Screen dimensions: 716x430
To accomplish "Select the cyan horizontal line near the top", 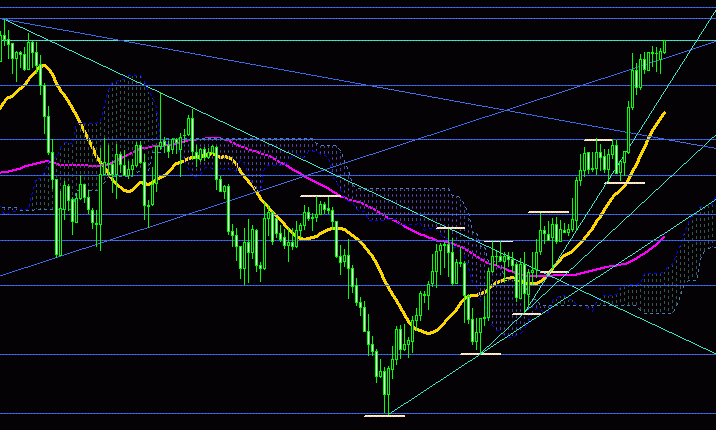I will (x=358, y=41).
